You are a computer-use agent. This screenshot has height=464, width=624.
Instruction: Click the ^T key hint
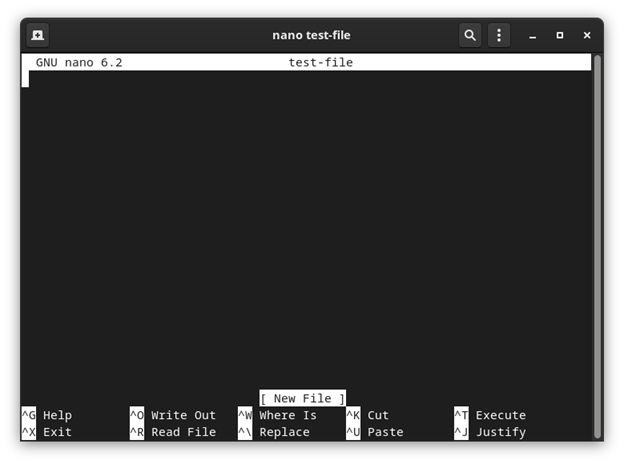[x=462, y=415]
